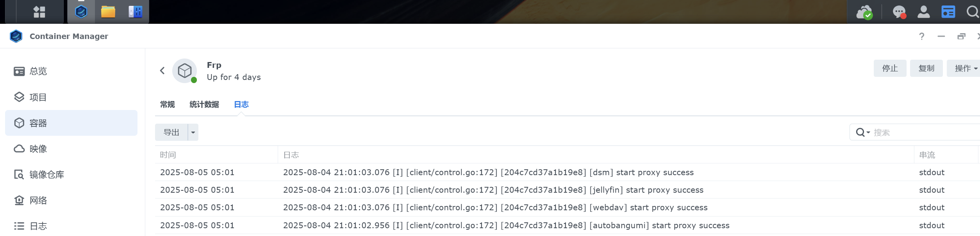Open the help question mark icon
The image size is (980, 236).
coord(922,36)
